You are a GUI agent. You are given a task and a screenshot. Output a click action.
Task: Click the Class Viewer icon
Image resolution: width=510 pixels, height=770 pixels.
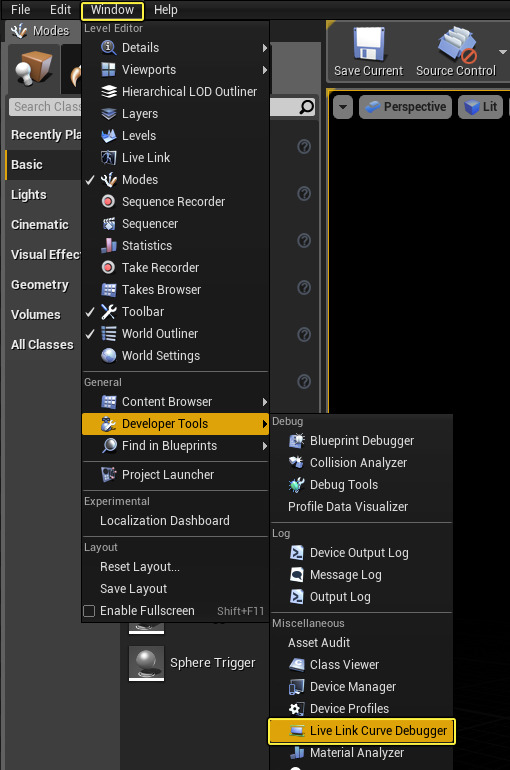coord(296,664)
